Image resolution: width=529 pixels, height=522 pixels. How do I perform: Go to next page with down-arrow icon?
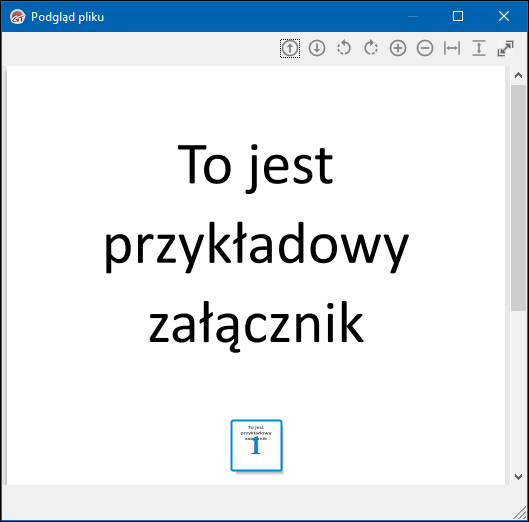tap(317, 48)
